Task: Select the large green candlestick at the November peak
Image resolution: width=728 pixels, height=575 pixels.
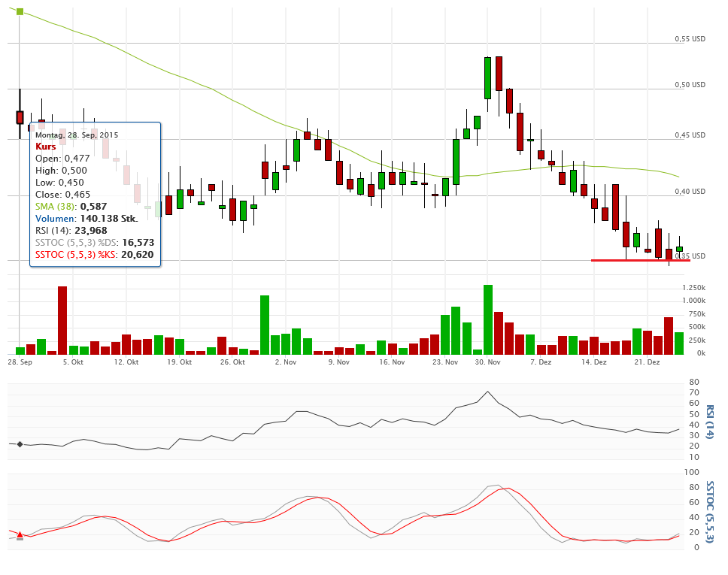Action: coord(488,78)
